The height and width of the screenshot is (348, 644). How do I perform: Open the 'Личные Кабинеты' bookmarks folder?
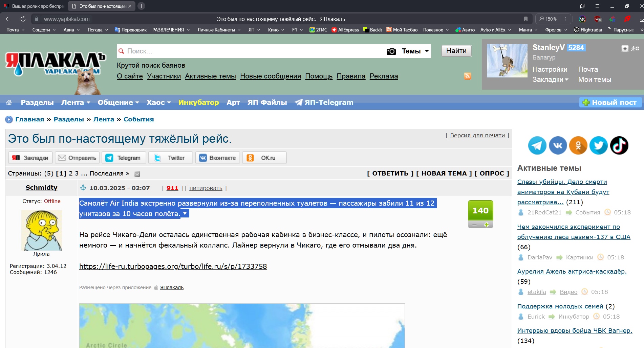point(219,30)
